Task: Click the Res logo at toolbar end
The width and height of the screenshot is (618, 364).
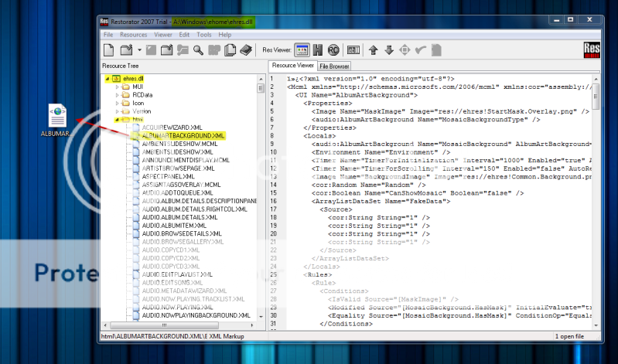Action: coord(592,50)
